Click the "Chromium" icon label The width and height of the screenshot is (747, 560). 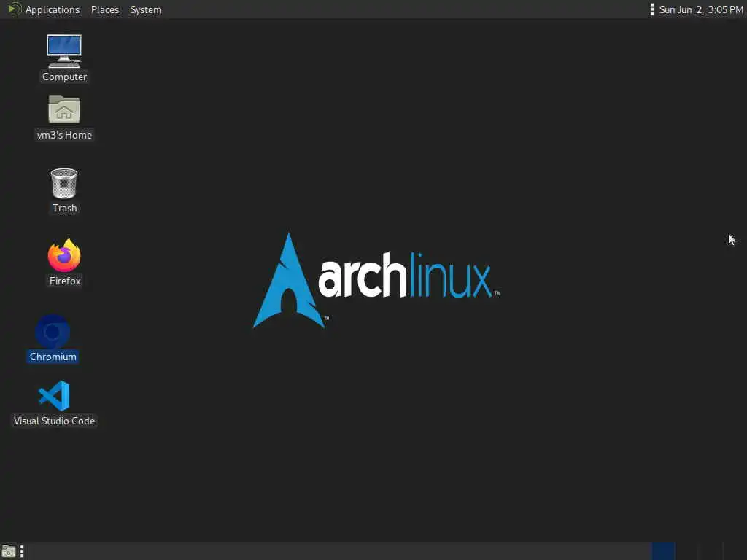53,357
